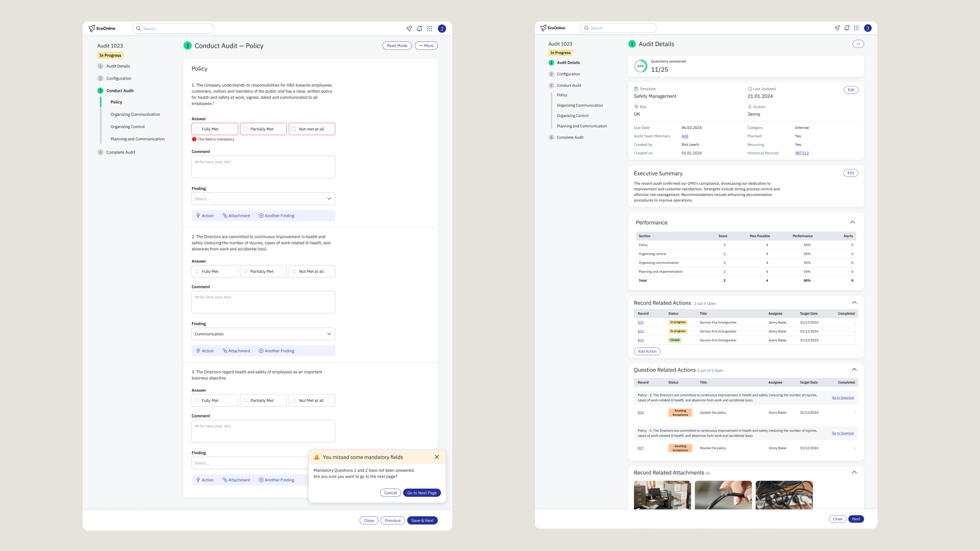Click the rocket icon in left window header

click(x=409, y=29)
